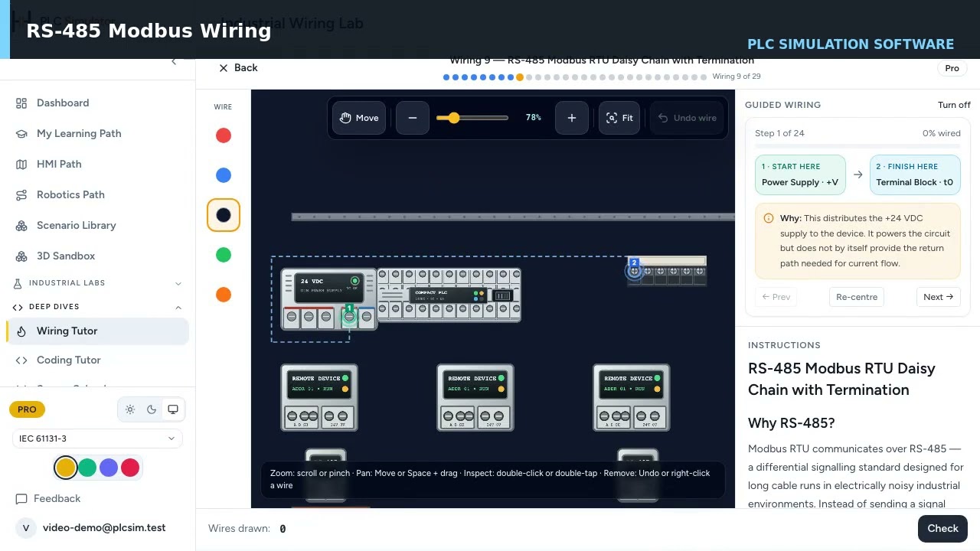Select the black wire colour
This screenshot has height=551, width=980.
pos(224,215)
